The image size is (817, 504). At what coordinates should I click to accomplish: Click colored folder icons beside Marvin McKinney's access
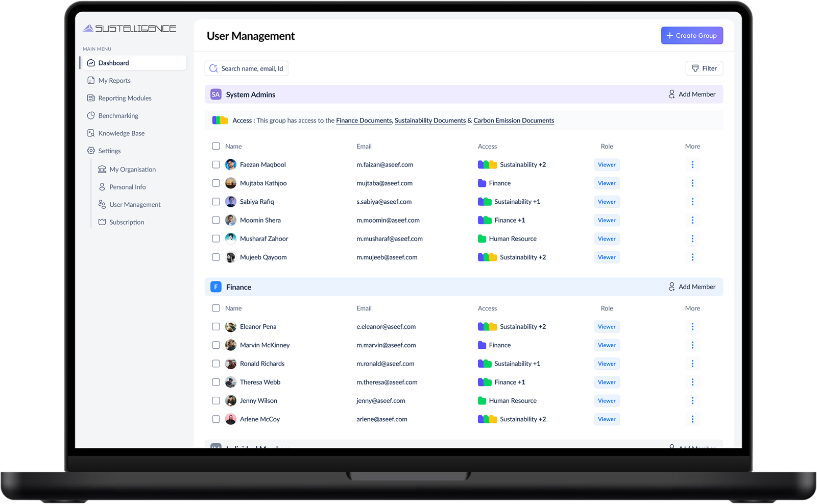coord(482,345)
